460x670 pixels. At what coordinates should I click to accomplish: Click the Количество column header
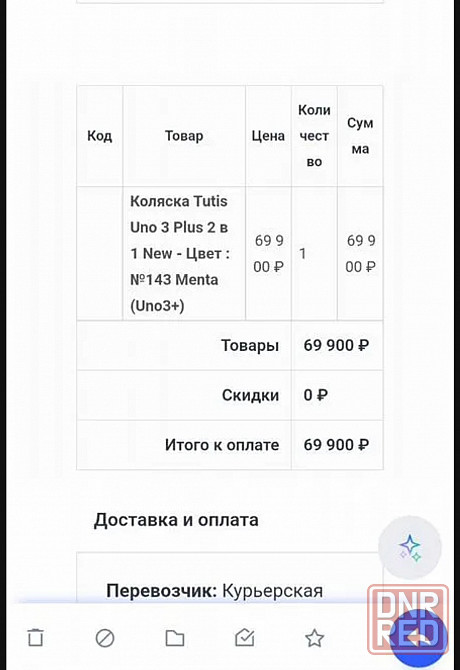314,136
